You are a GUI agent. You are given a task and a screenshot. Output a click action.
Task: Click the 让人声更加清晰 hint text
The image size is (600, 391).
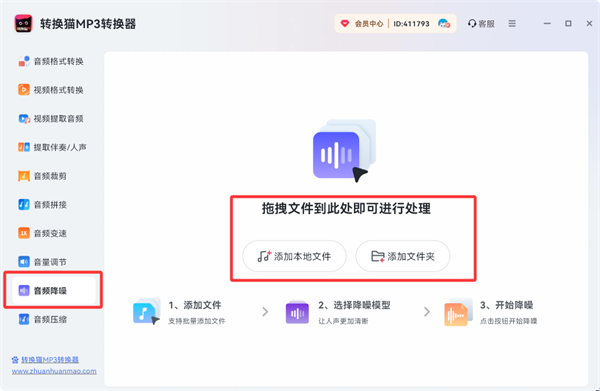[343, 321]
